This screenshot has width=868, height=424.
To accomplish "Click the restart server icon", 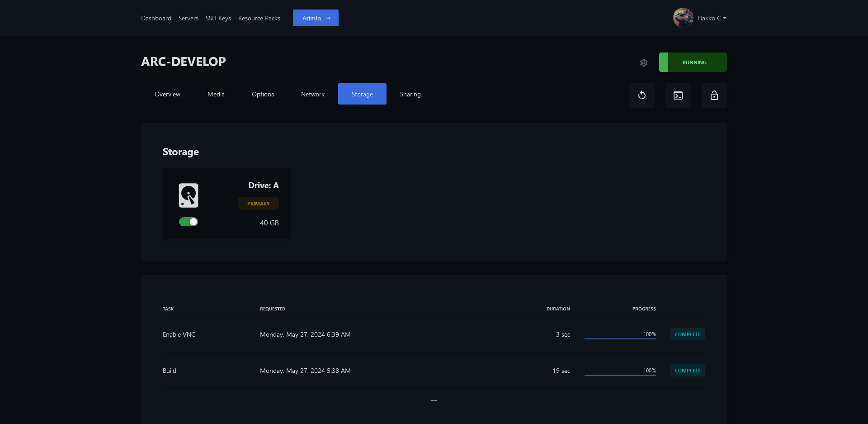I will pyautogui.click(x=642, y=95).
